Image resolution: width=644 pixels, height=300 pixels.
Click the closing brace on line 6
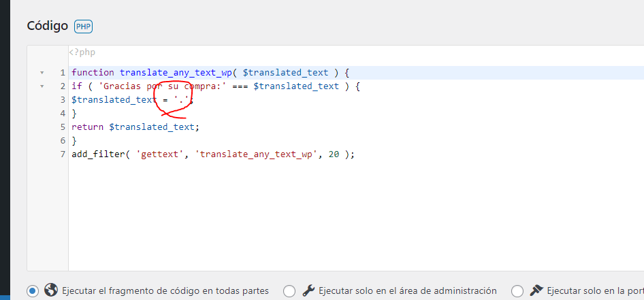pyautogui.click(x=74, y=141)
